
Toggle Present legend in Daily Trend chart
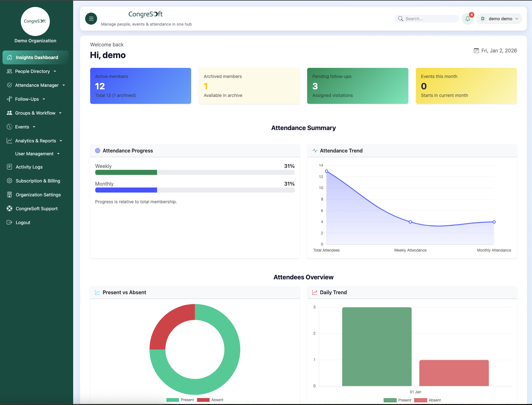[397, 400]
